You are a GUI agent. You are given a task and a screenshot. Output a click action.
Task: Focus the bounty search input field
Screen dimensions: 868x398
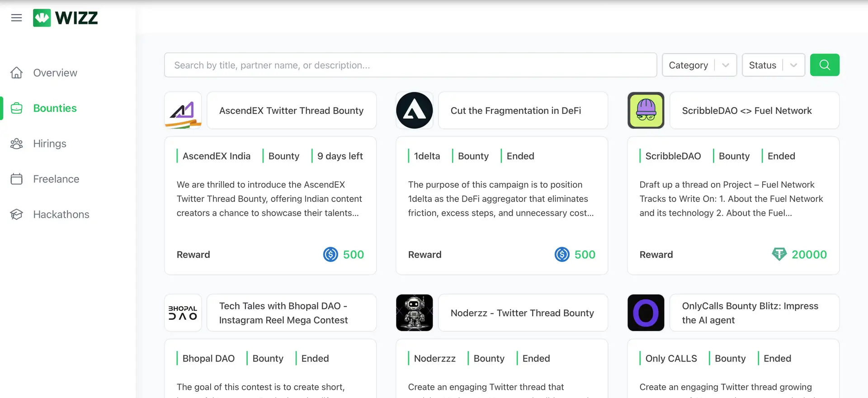pyautogui.click(x=410, y=65)
